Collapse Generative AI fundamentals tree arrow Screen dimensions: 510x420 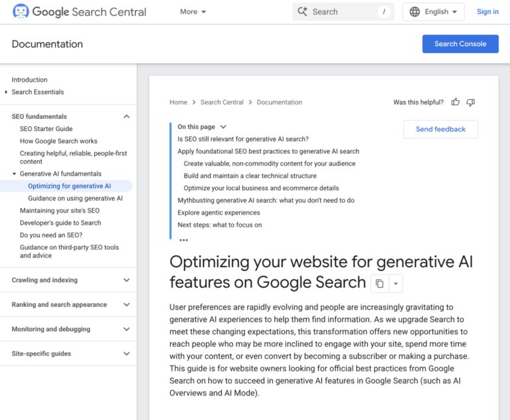[15, 174]
